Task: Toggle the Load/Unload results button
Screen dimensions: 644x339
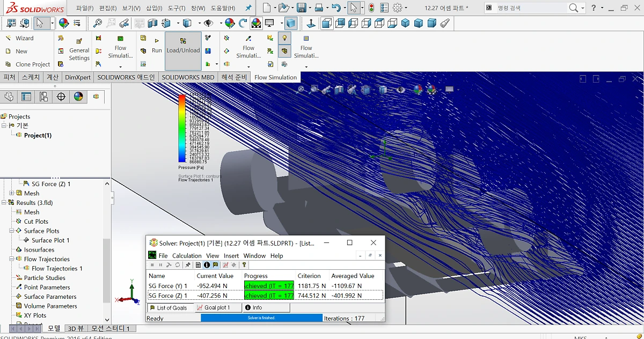Action: coord(183,50)
